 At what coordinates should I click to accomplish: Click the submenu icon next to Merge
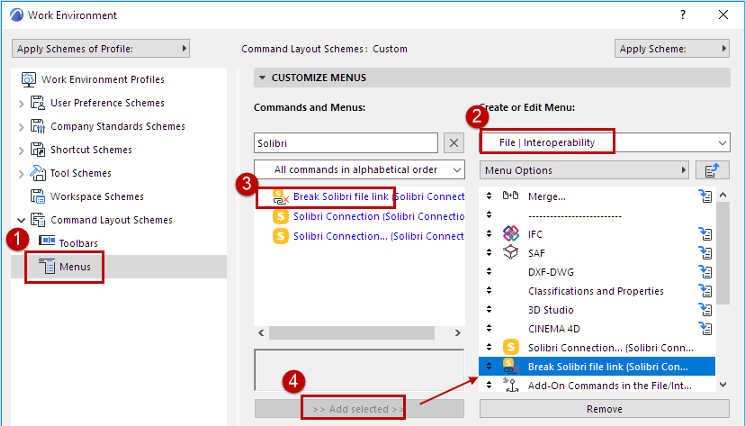click(x=706, y=196)
